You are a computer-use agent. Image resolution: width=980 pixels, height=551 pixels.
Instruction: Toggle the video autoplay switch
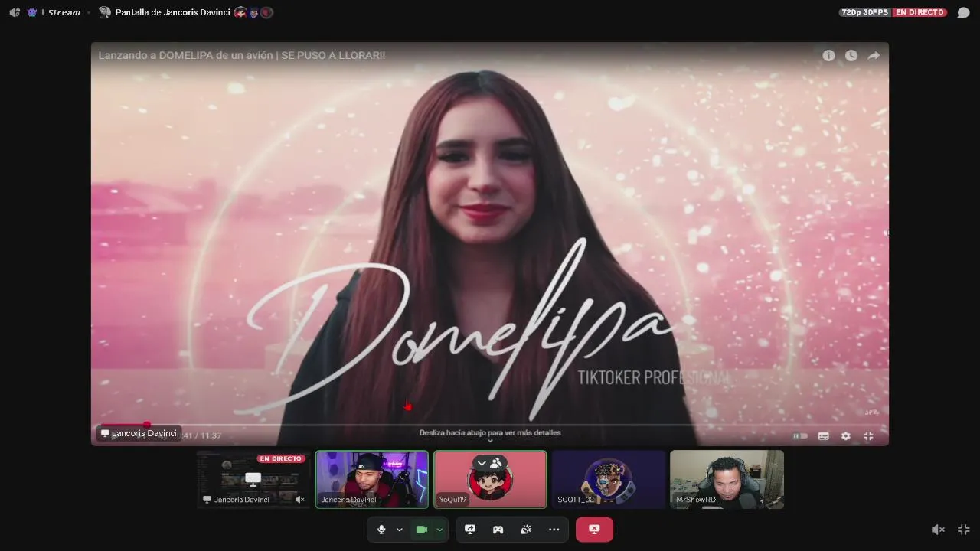click(799, 435)
